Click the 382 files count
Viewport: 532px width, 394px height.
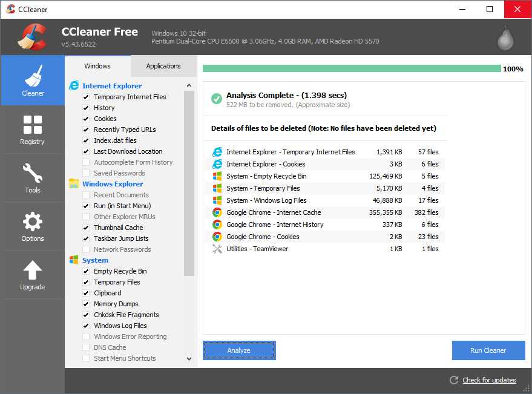[426, 212]
